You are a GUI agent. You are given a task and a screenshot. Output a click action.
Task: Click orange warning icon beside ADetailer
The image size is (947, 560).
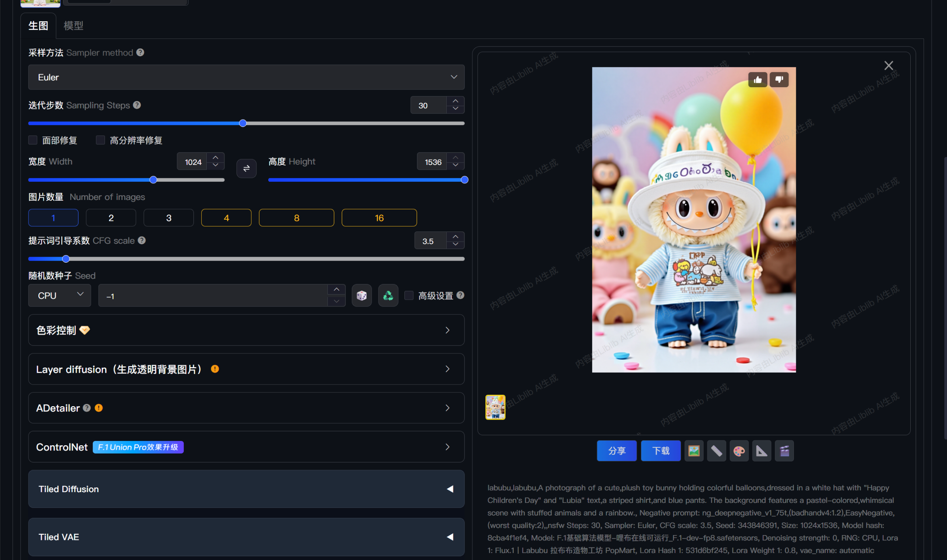click(x=99, y=408)
